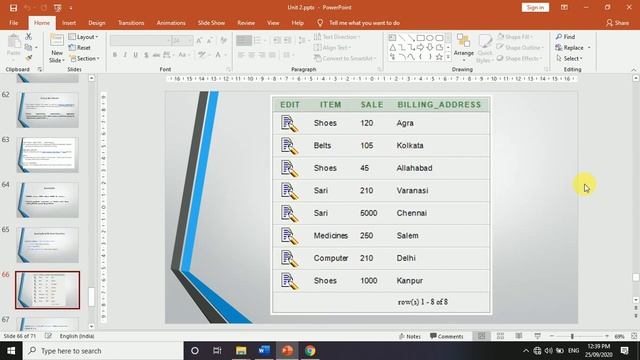Click the Start button
The image size is (640, 360).
coord(11,351)
